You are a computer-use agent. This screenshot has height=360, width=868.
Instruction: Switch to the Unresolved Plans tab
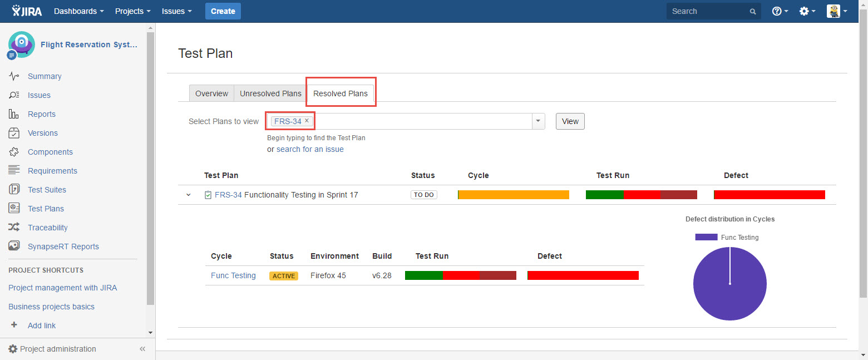click(x=270, y=93)
